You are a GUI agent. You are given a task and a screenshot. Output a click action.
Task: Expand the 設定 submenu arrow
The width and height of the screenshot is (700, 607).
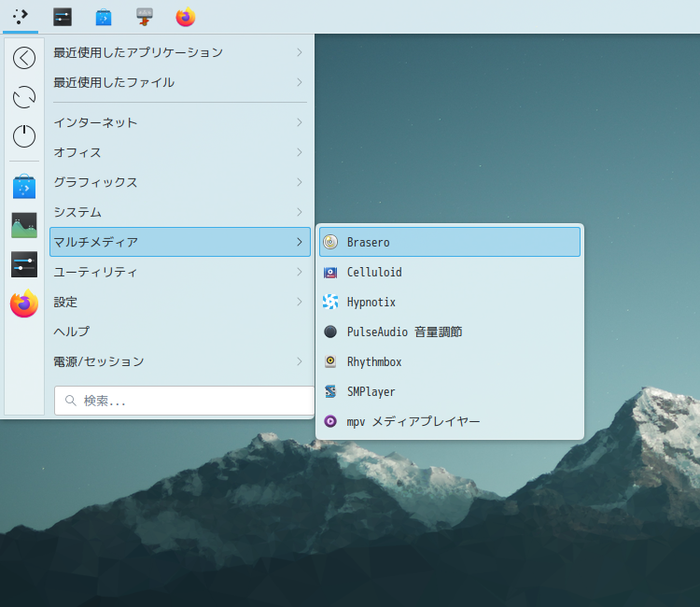(x=300, y=302)
